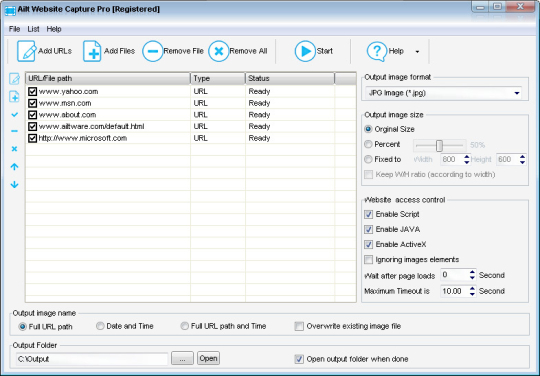Click the Add URLs toolbar icon
The width and height of the screenshot is (540, 376).
(x=27, y=51)
